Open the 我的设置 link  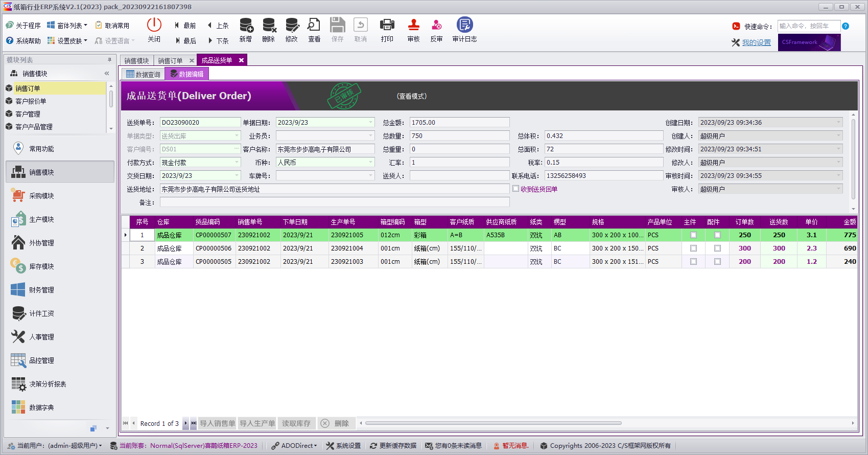point(757,42)
